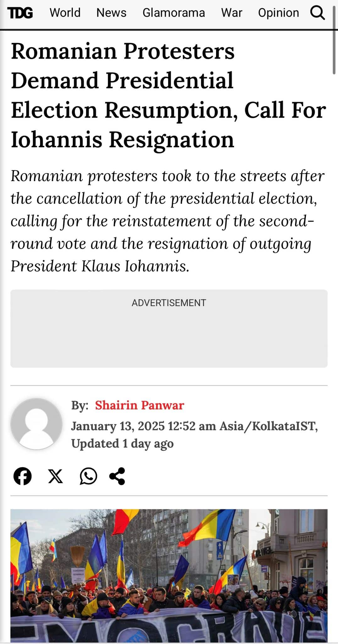This screenshot has height=644, width=338.
Task: Open the search magnifier icon
Action: click(x=317, y=13)
